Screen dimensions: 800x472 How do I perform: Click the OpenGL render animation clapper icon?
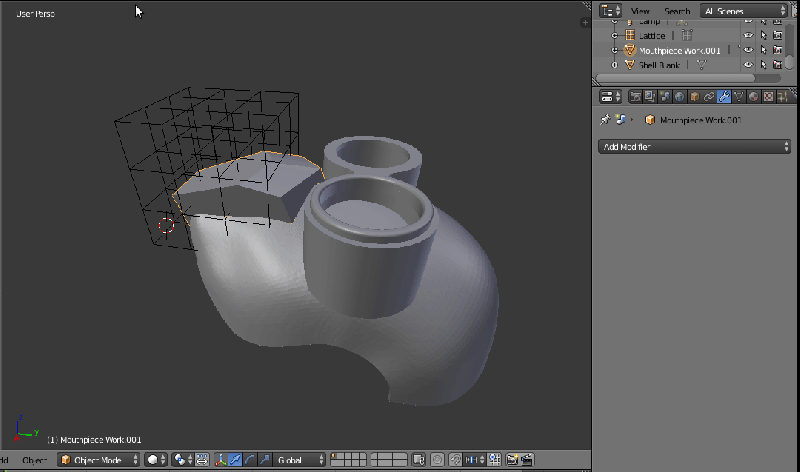point(527,460)
